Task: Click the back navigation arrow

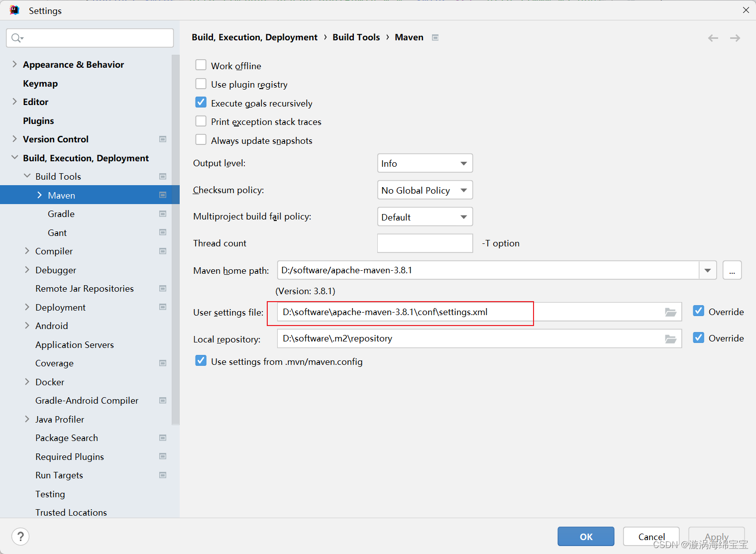Action: click(713, 38)
